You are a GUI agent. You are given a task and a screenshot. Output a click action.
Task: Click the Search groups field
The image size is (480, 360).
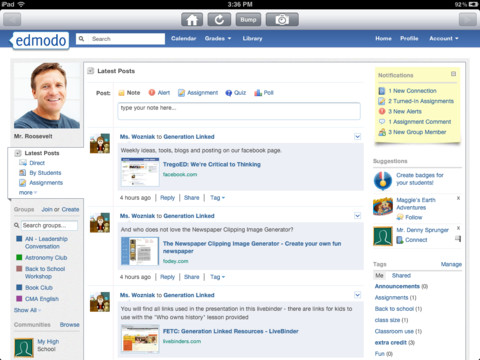[x=49, y=226]
